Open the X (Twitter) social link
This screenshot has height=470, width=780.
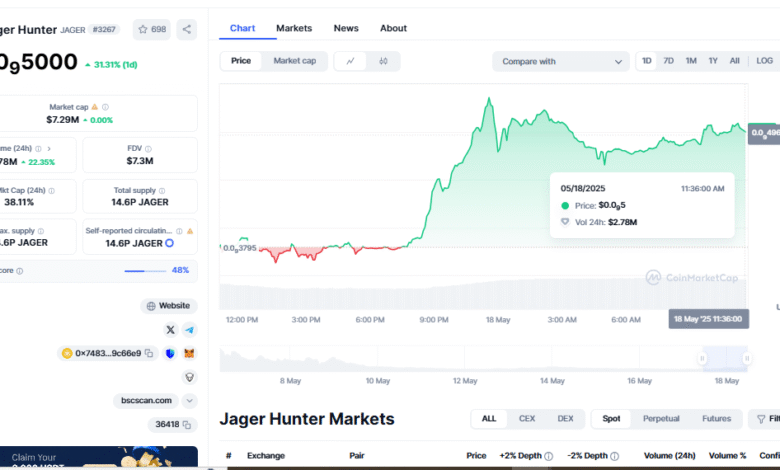pyautogui.click(x=170, y=330)
